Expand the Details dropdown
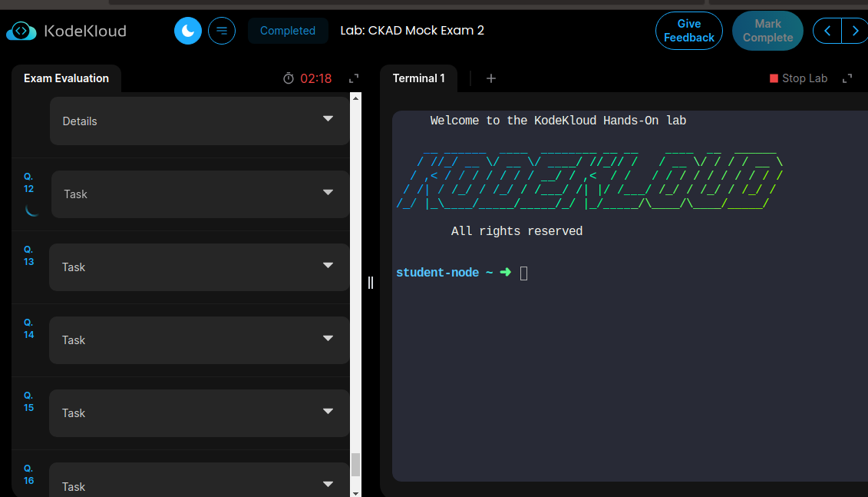This screenshot has height=497, width=868. pos(200,121)
